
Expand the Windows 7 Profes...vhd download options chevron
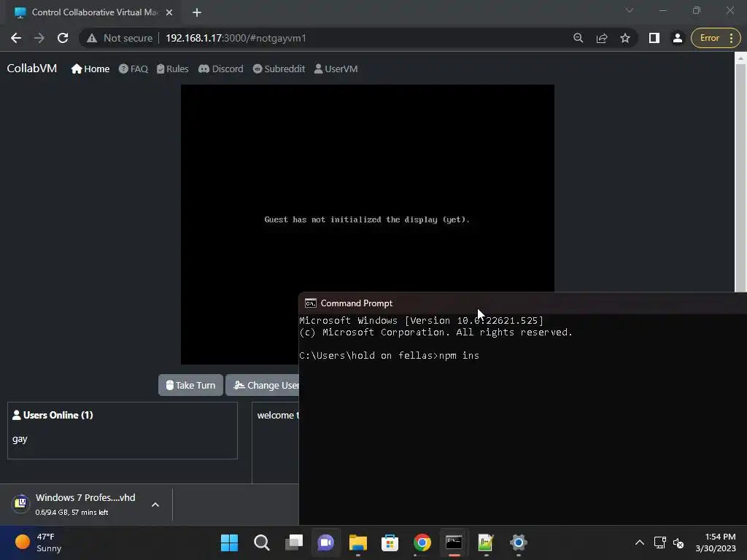[155, 505]
